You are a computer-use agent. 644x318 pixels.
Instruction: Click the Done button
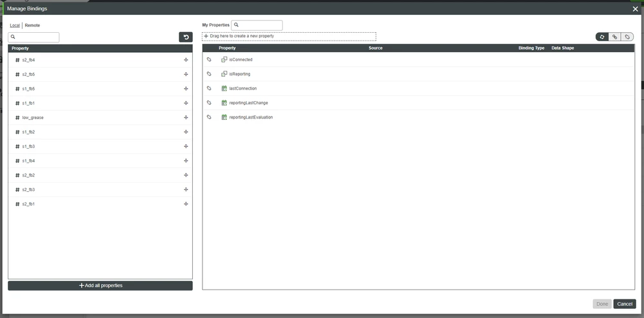[x=602, y=304]
